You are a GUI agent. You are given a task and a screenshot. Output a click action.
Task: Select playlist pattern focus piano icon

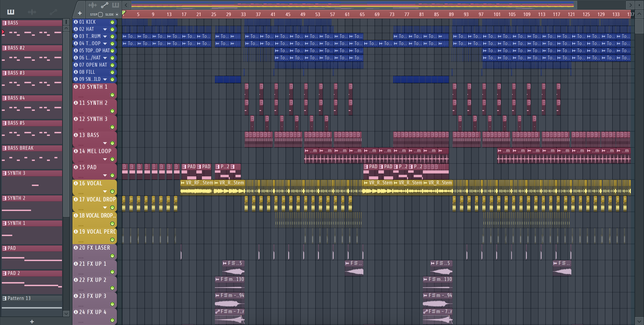[115, 5]
